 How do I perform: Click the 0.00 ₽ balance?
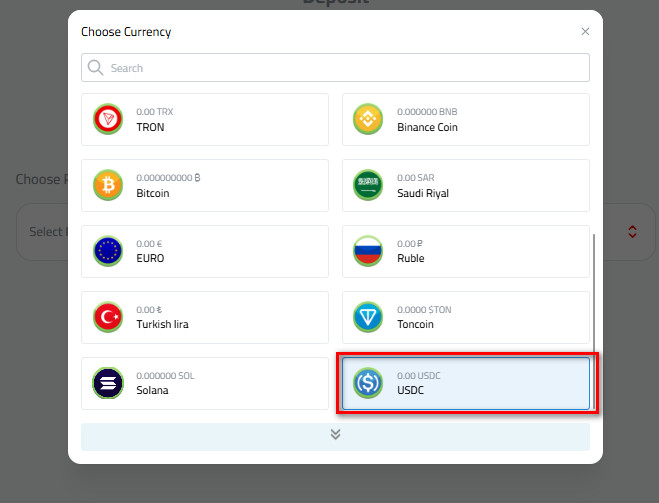[410, 244]
